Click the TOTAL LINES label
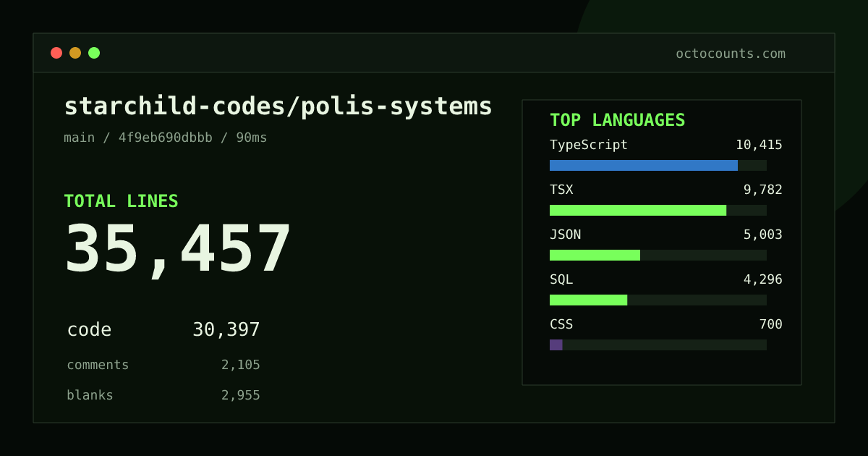Viewport: 868px width, 456px height. (121, 201)
